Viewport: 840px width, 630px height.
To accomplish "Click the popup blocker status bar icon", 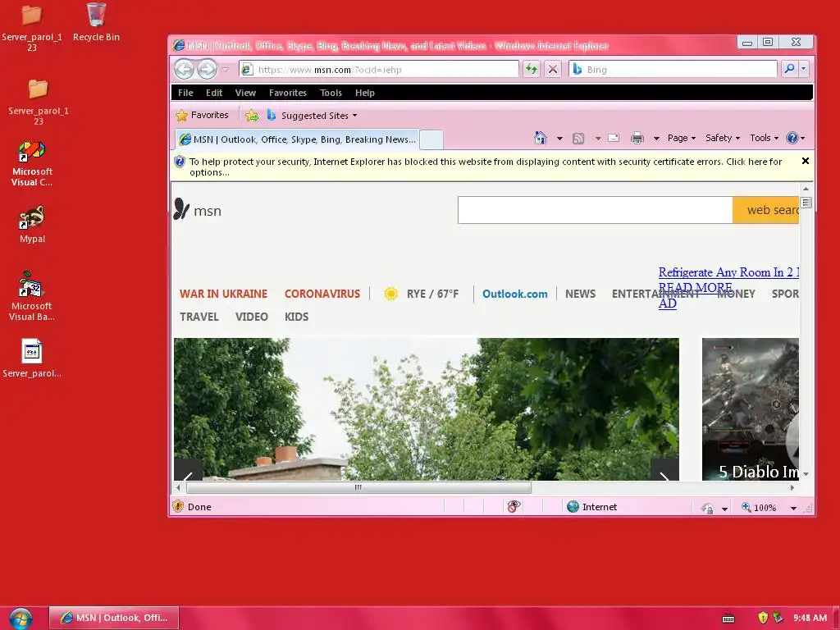I will coord(514,507).
